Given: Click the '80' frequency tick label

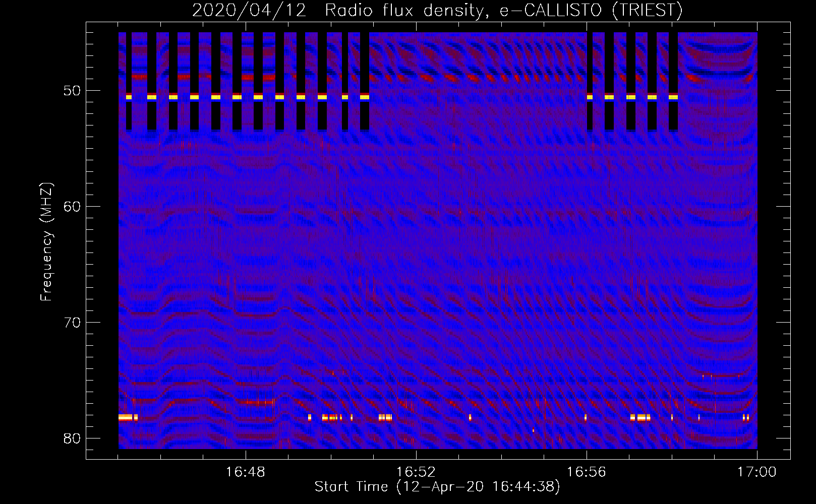Looking at the screenshot, I should (x=73, y=438).
